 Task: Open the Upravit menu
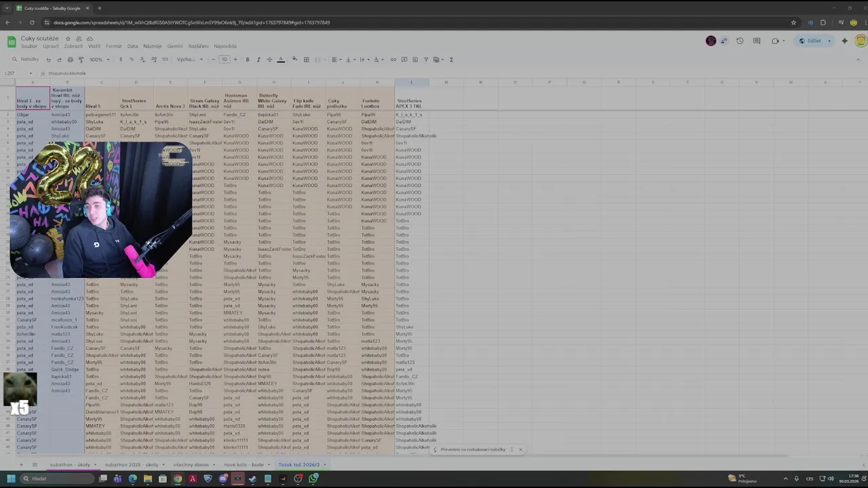(x=51, y=46)
